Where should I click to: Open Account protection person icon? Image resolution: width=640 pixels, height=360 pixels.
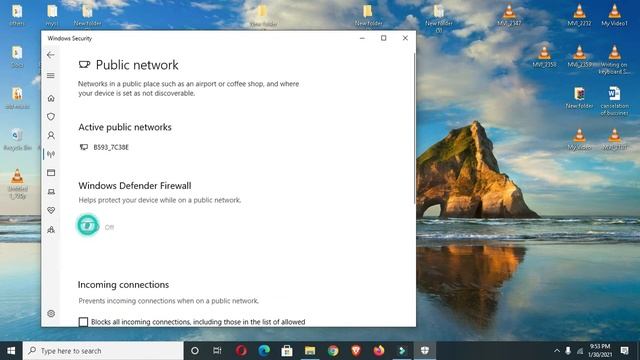[51, 135]
